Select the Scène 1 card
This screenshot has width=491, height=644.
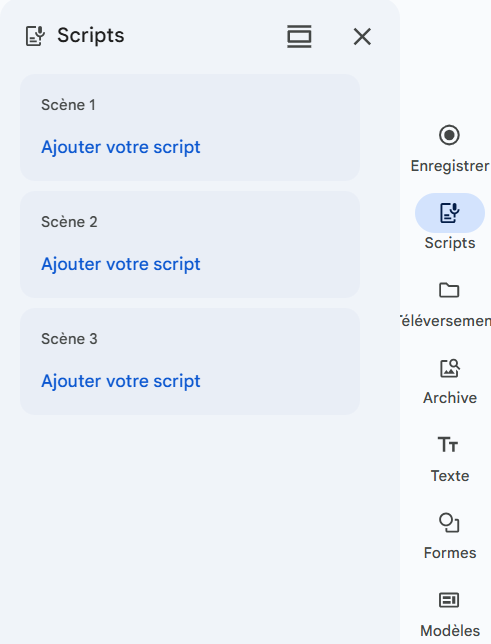(x=190, y=127)
